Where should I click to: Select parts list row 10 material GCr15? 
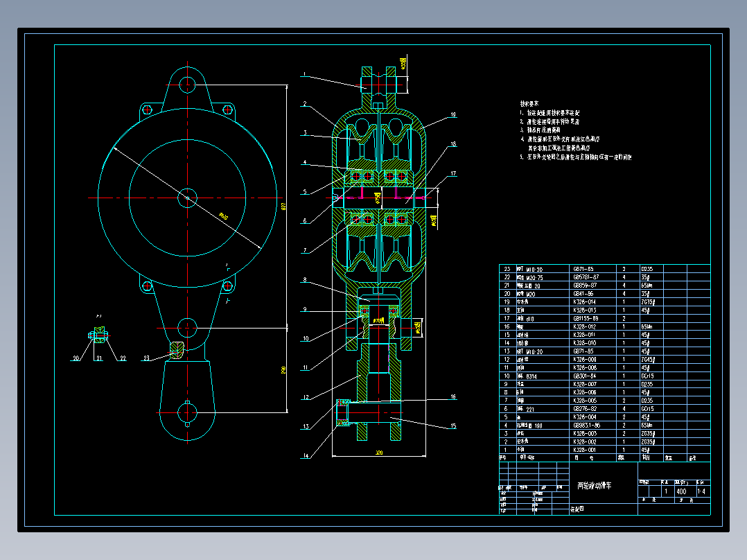pos(647,376)
